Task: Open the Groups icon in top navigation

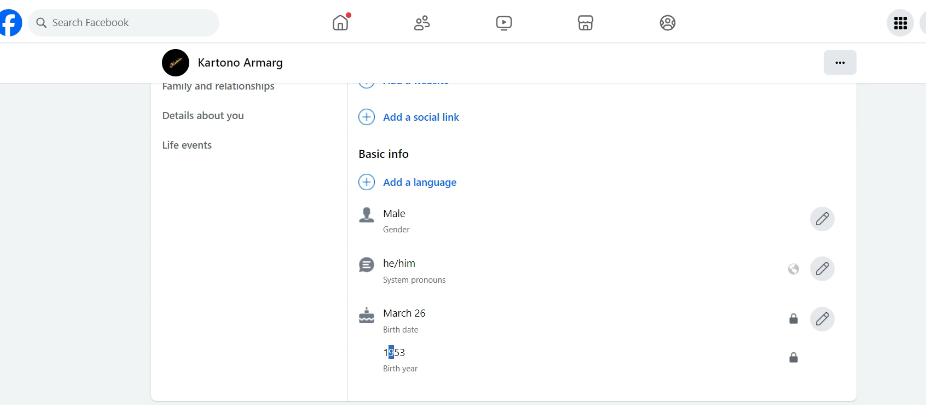Action: pos(668,22)
